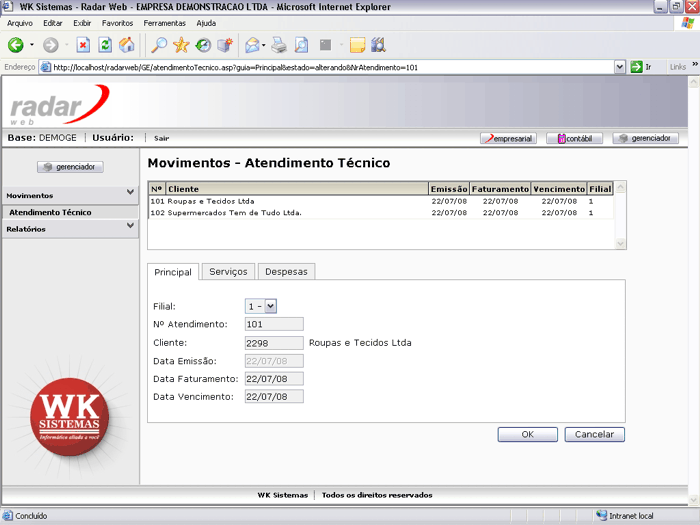Open the address bar dropdown arrow
The image size is (700, 525).
click(x=620, y=67)
